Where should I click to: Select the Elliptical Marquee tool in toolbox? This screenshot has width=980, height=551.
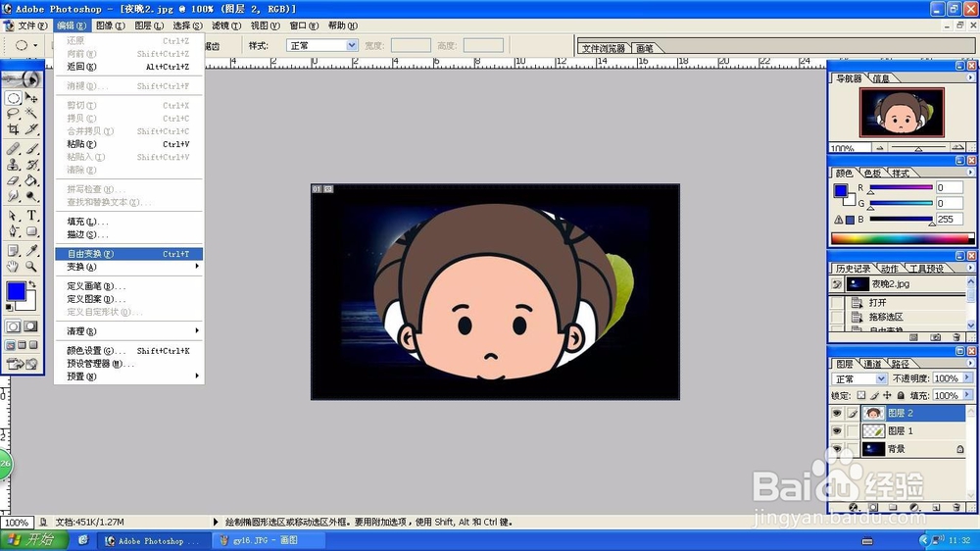[13, 98]
